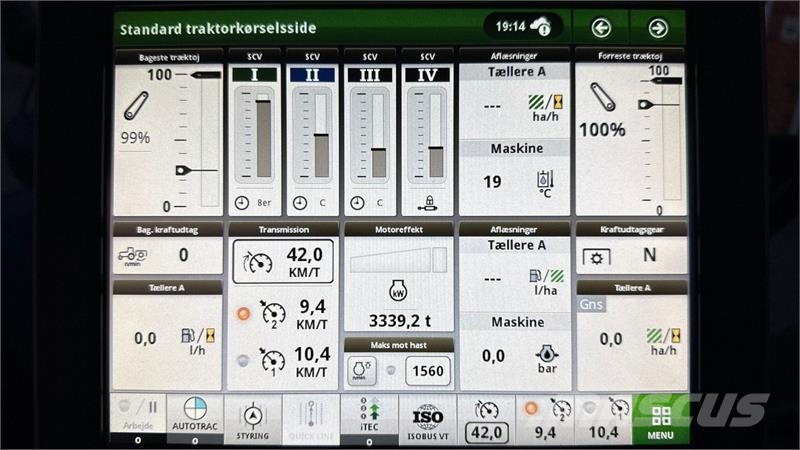Open the Forreste træktøj panel header
Image resolution: width=800 pixels, height=450 pixels.
pyautogui.click(x=630, y=56)
